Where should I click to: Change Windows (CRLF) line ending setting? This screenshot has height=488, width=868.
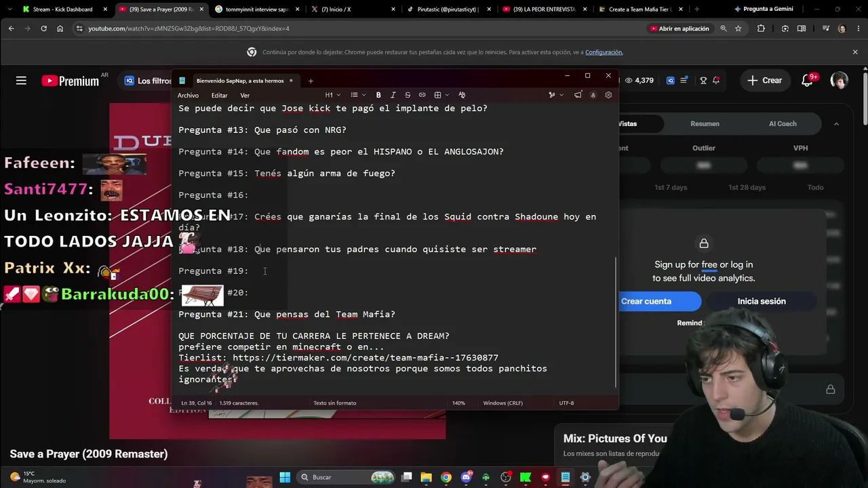click(x=502, y=403)
